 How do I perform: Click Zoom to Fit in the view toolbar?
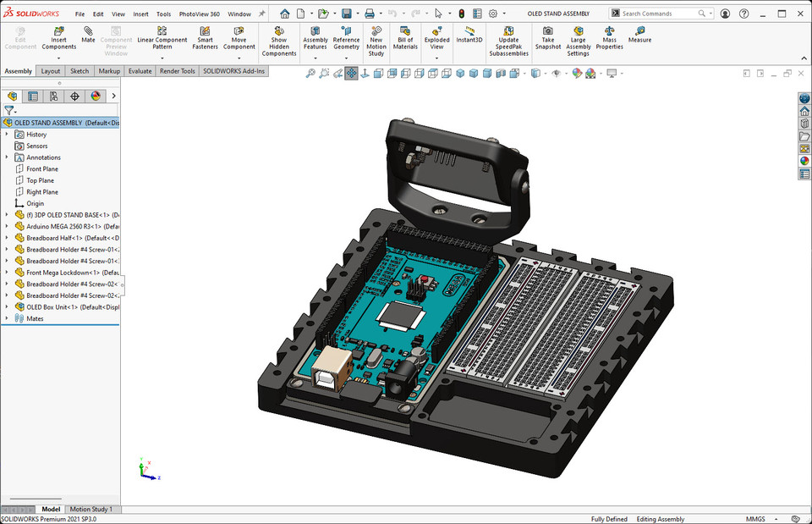tap(310, 74)
